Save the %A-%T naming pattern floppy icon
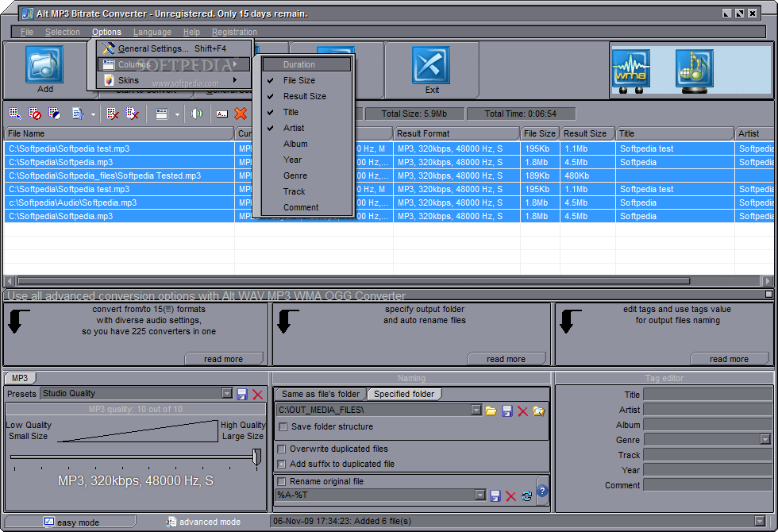The image size is (778, 532). pos(495,495)
